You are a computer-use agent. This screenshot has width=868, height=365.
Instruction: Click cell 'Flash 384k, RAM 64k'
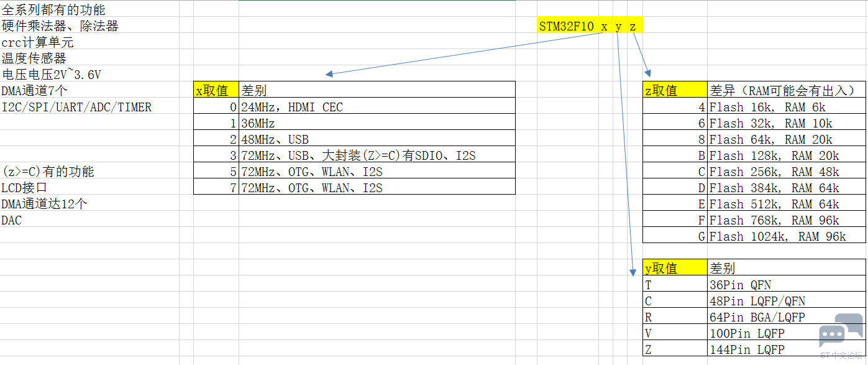[787, 187]
